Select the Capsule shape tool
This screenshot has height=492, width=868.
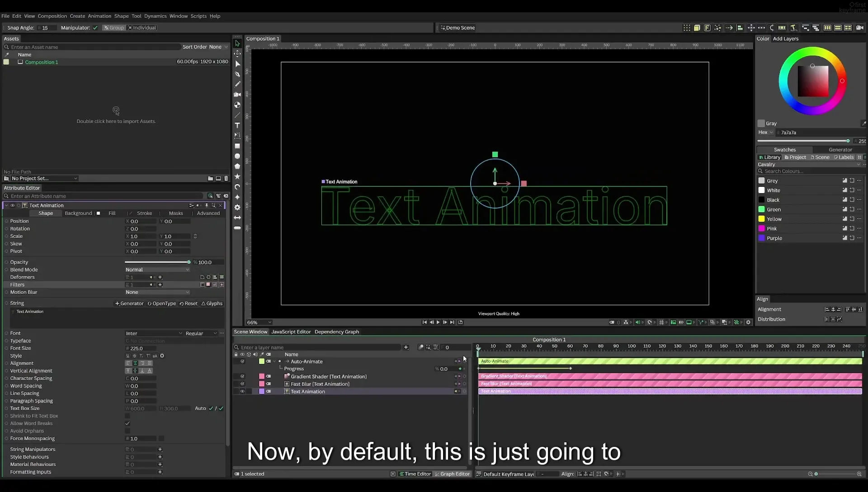(x=237, y=228)
